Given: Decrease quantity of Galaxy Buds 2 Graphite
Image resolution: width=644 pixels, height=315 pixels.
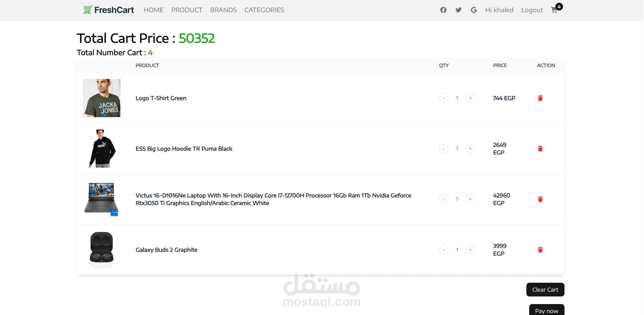Looking at the screenshot, I should tap(444, 250).
